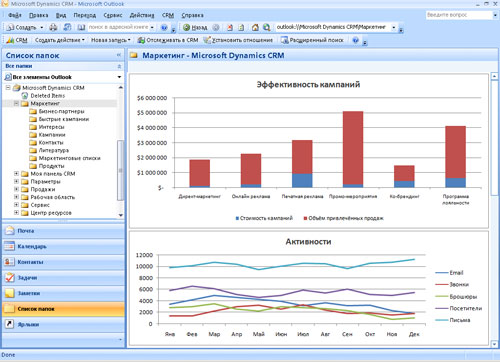Open Маркетинговые списки folder
The image size is (500, 362).
point(69,158)
